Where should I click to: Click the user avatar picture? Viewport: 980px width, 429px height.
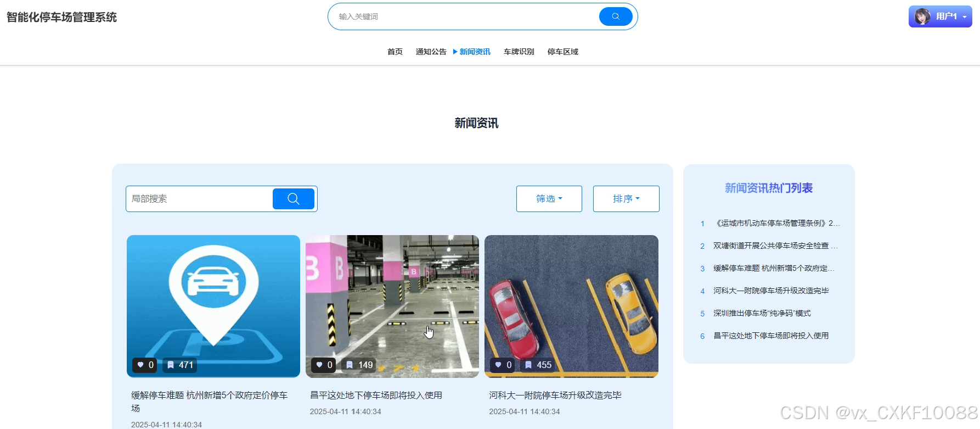(922, 16)
